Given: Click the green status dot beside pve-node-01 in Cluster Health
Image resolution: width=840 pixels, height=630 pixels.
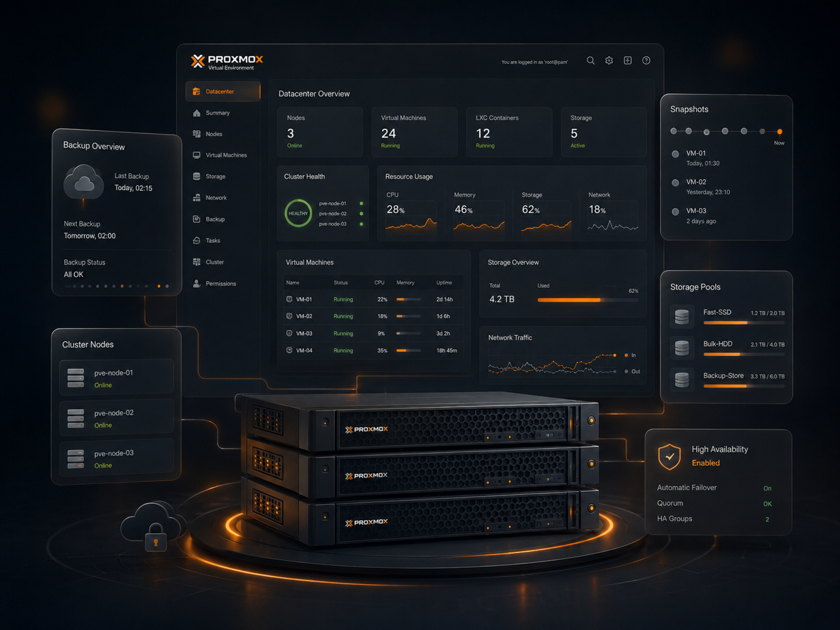Looking at the screenshot, I should click(361, 204).
